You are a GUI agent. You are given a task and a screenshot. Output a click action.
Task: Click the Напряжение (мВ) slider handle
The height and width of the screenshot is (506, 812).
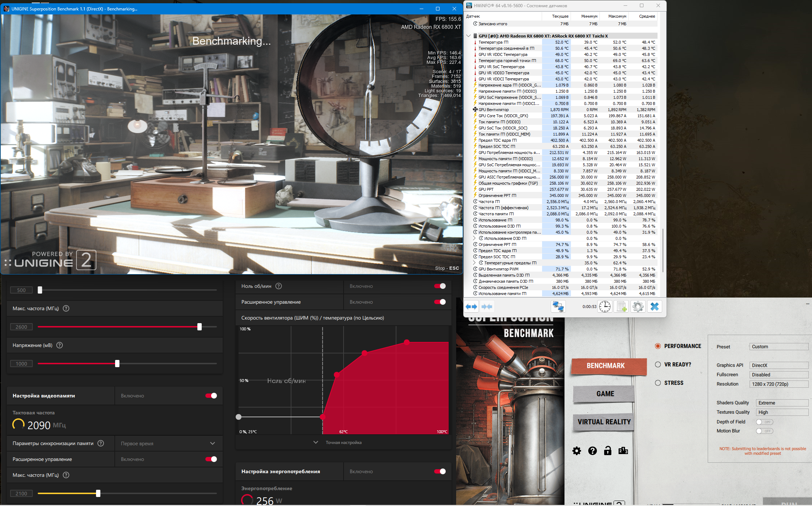click(x=117, y=364)
